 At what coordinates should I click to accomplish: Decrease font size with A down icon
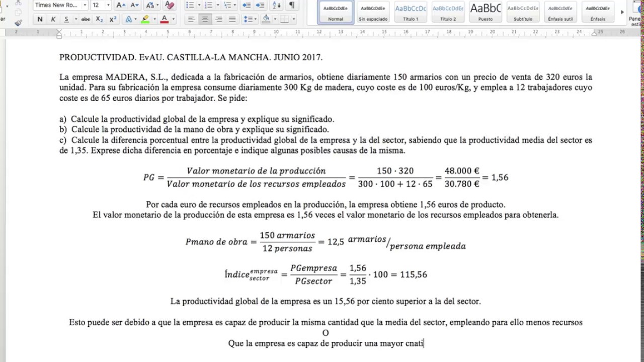click(134, 5)
